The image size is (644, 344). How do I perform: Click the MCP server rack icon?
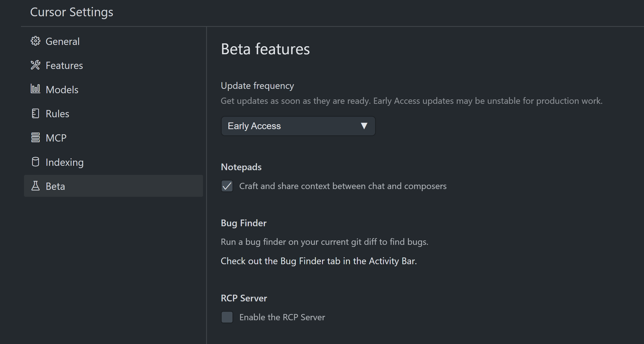pos(35,137)
